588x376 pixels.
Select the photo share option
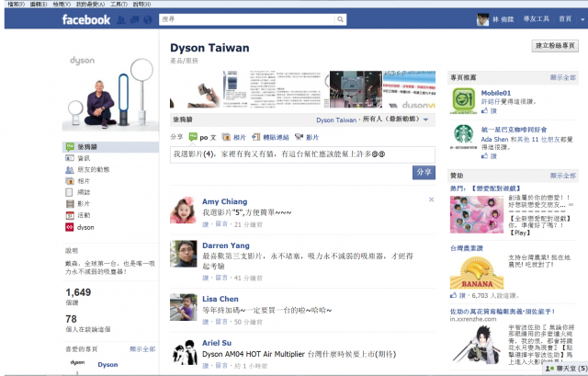[234, 137]
